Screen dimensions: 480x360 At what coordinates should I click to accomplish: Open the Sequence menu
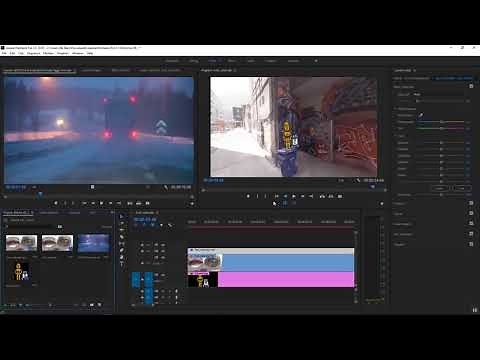(x=33, y=53)
